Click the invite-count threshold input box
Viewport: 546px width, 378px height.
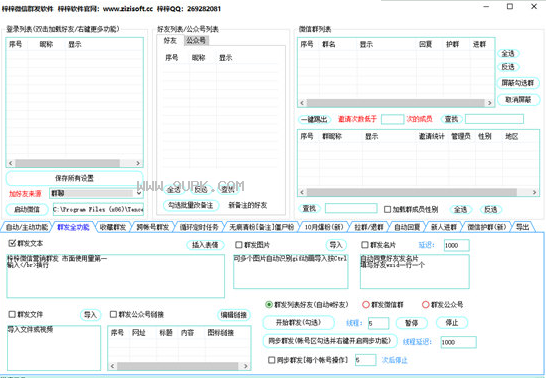click(x=392, y=119)
